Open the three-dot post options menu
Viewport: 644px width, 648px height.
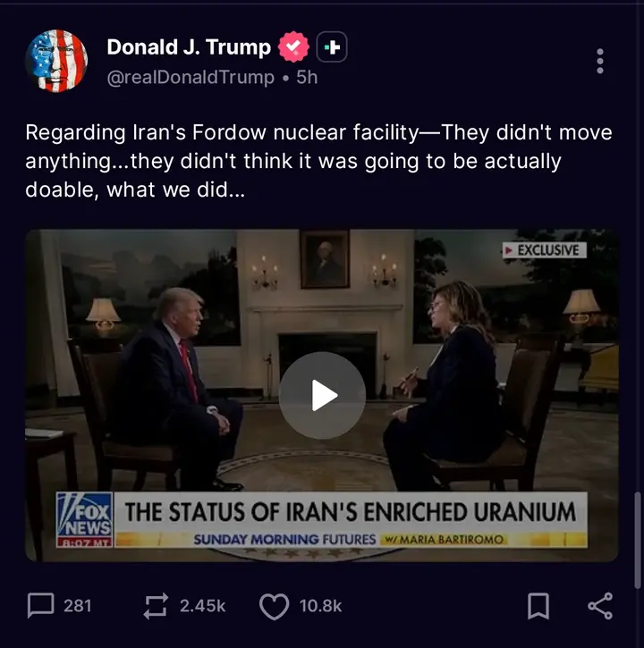tap(600, 61)
